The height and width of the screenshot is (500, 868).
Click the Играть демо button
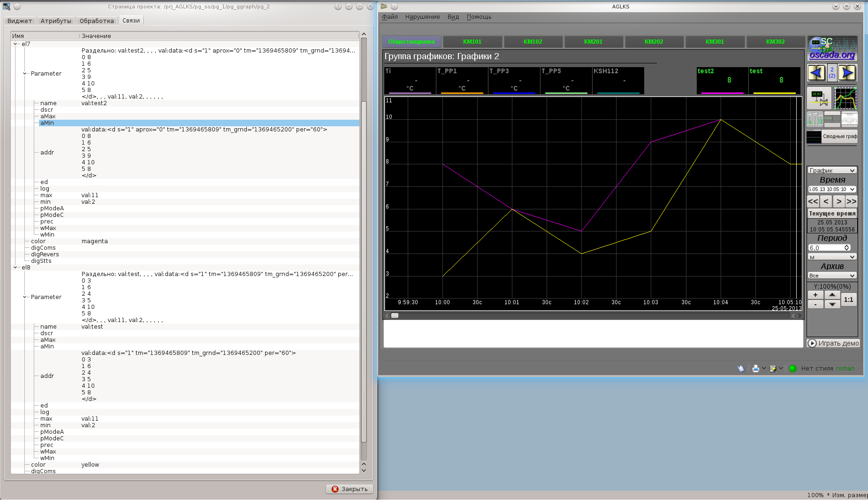click(x=833, y=343)
